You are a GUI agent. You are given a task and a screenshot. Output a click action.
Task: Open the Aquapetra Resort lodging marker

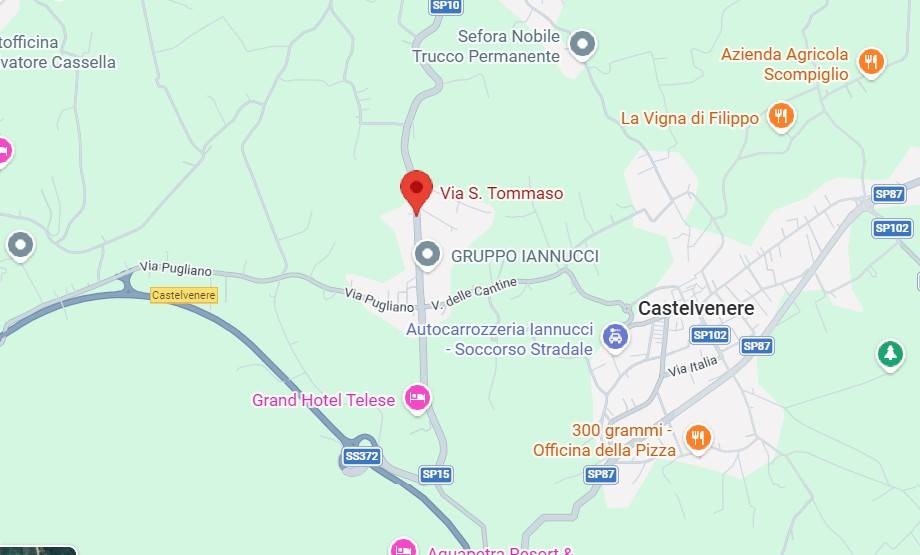403,549
